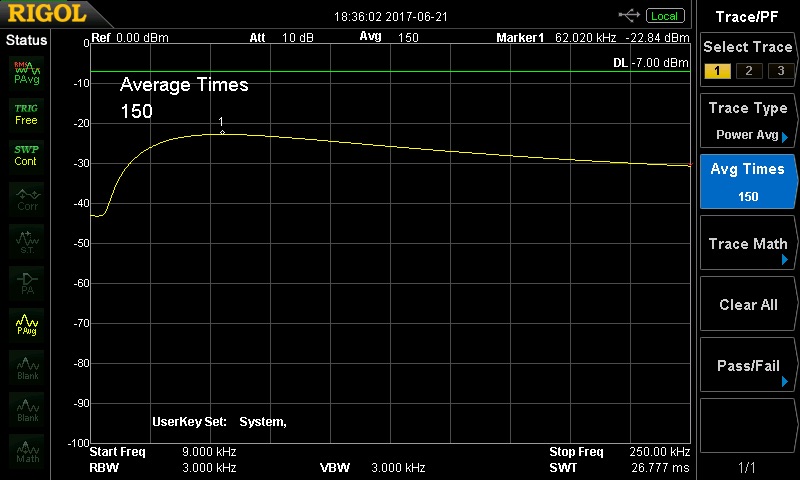The height and width of the screenshot is (480, 800).
Task: Open the Trace Type Power Avg submenu
Action: click(747, 121)
